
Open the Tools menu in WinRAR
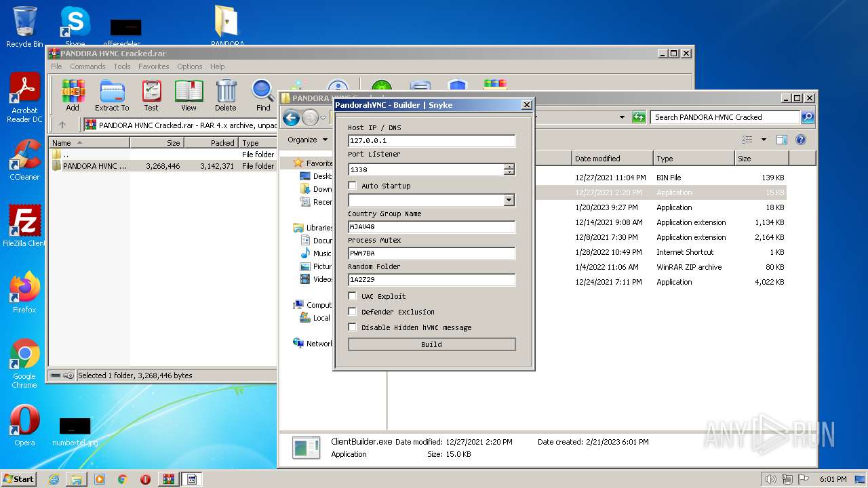(x=122, y=66)
